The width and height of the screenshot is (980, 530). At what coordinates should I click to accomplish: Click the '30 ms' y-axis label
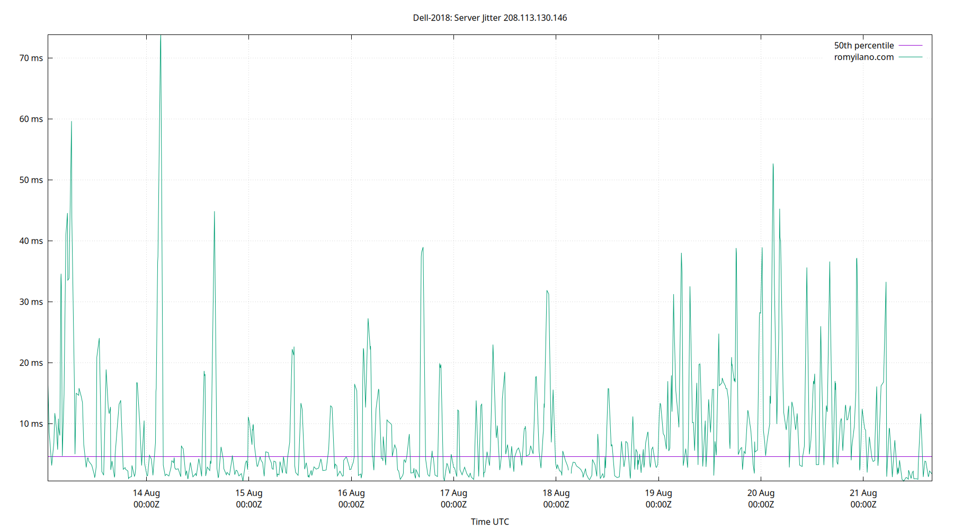pyautogui.click(x=31, y=302)
